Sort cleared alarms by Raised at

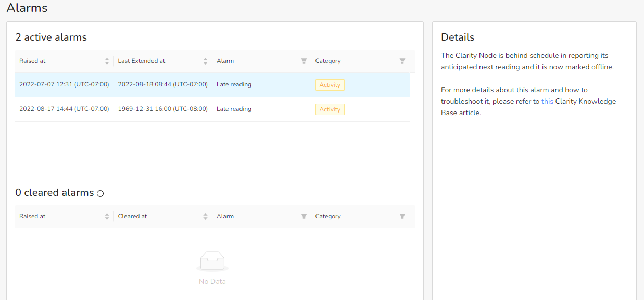107,216
